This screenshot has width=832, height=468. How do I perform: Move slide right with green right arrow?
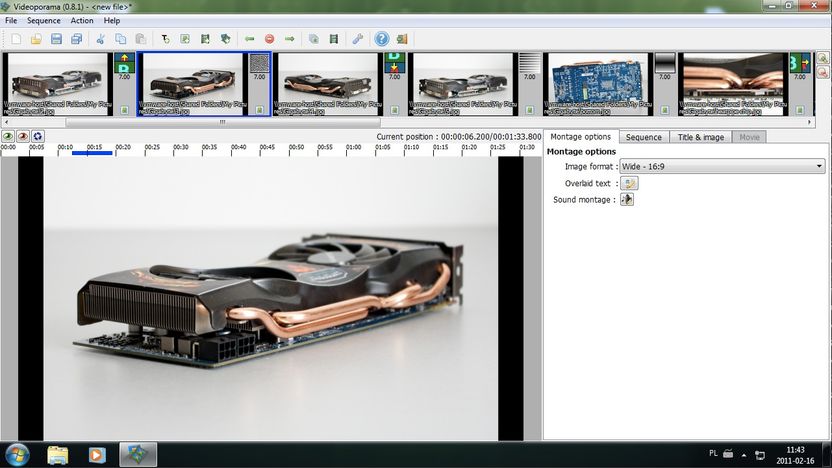coord(290,39)
